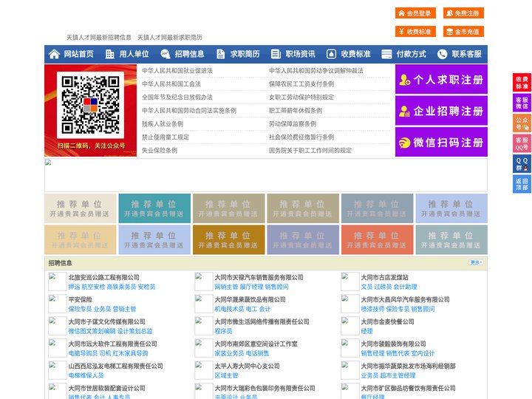532x399 pixels.
Task: Click the logo placeholder for 大同市金麦快餐公司
Action: tap(349, 326)
